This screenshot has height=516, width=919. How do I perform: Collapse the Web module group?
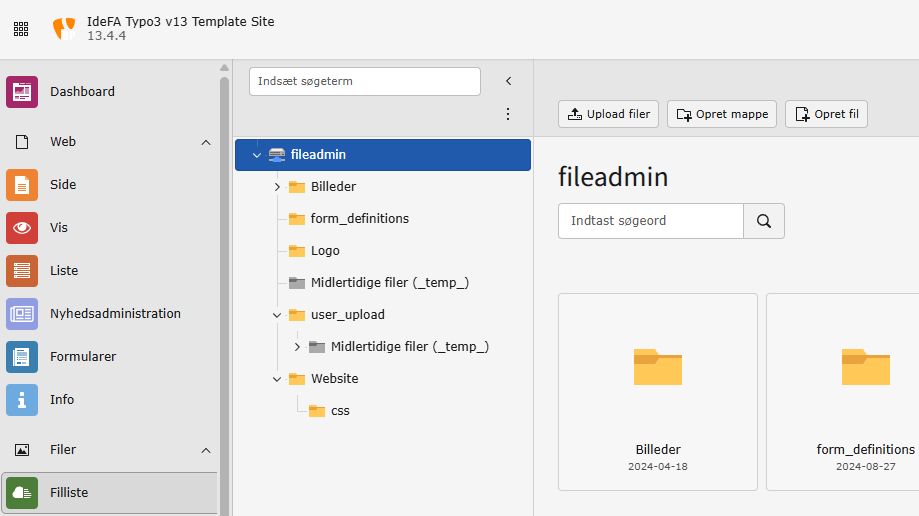[206, 143]
